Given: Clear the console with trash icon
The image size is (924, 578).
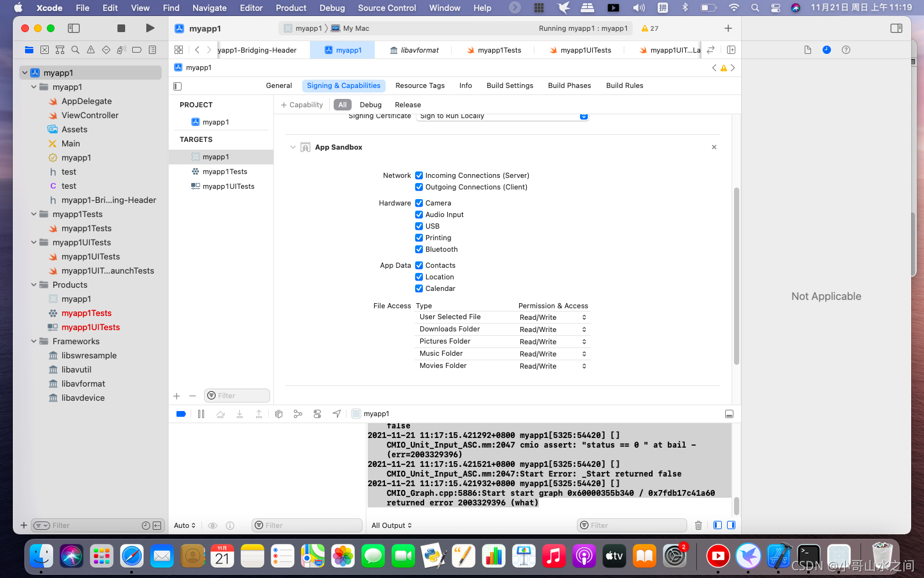Looking at the screenshot, I should [698, 525].
